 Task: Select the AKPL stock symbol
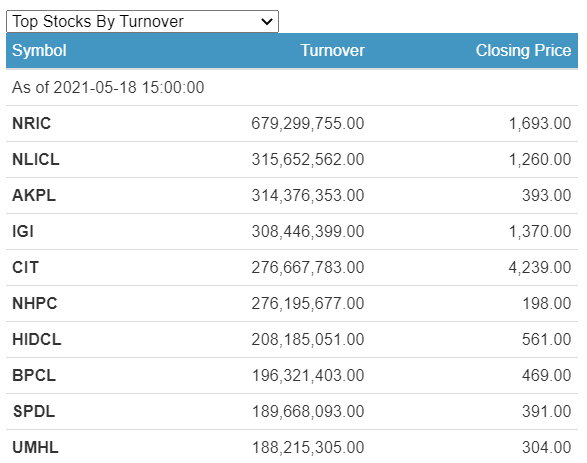pos(34,195)
